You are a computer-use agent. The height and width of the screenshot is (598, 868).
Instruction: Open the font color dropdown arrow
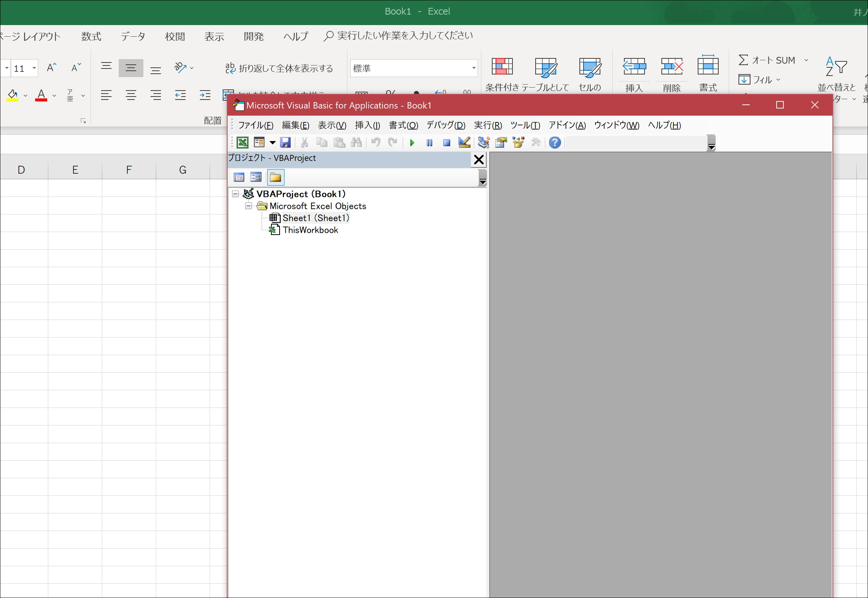(x=54, y=95)
